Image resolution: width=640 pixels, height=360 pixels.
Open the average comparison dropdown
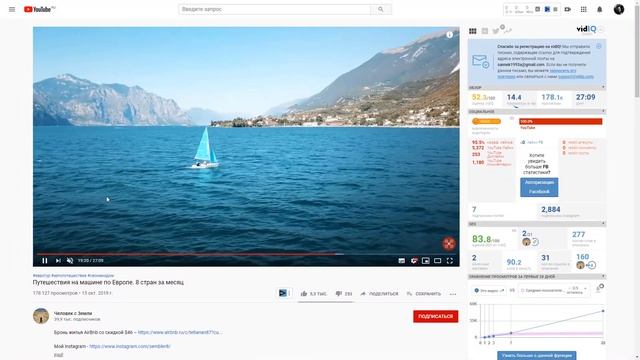[x=554, y=290]
